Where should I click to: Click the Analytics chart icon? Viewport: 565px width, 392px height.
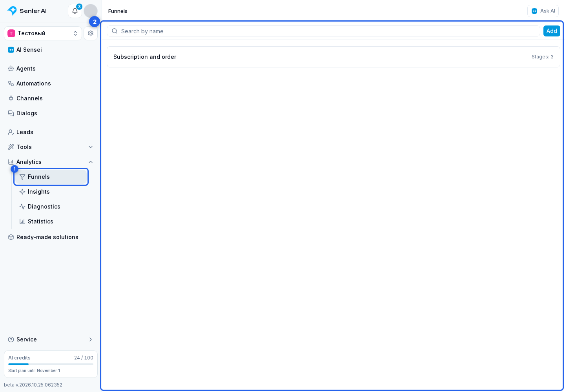tap(11, 162)
